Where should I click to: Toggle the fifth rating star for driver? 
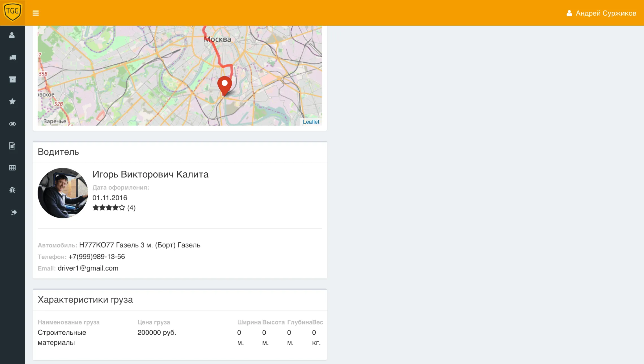click(122, 207)
